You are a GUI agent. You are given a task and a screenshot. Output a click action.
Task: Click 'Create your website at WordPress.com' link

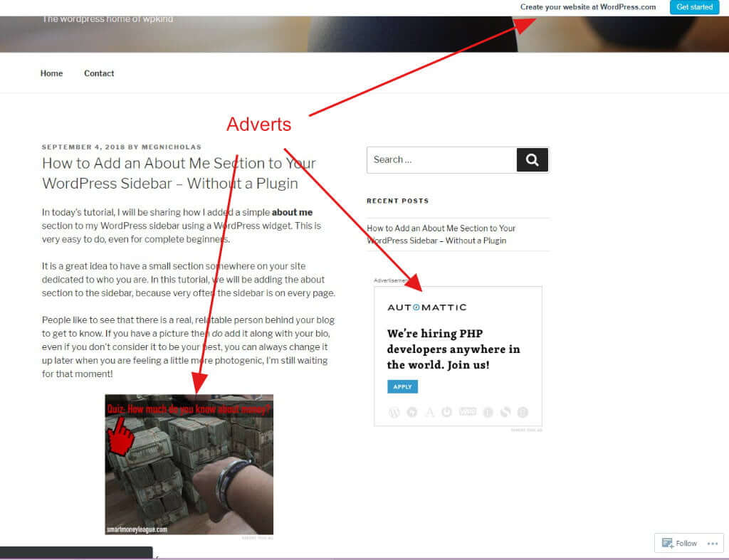[588, 7]
